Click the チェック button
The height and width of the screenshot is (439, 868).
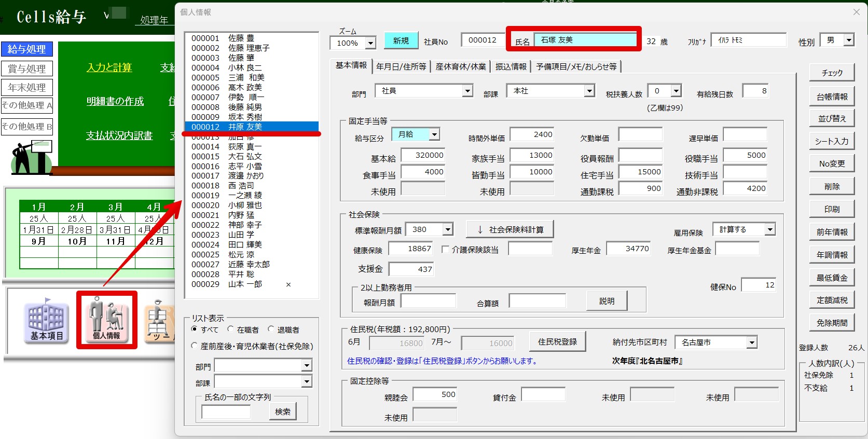tap(832, 73)
